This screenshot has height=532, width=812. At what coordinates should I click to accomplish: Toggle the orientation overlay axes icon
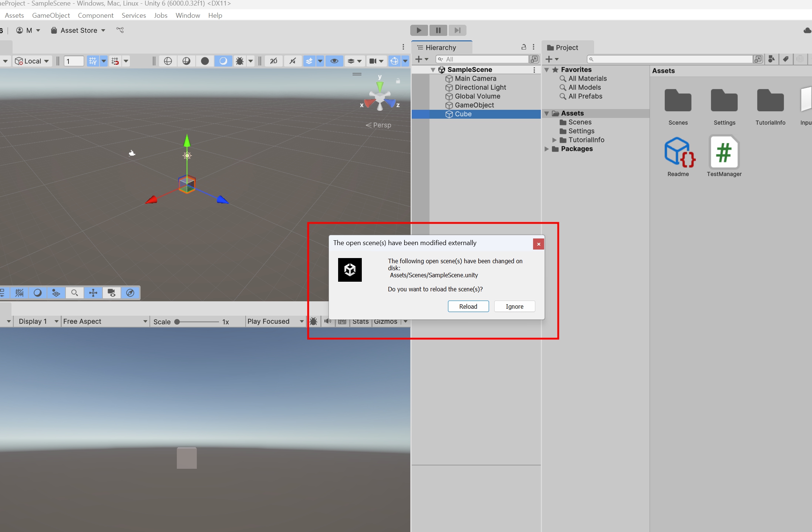(x=93, y=293)
